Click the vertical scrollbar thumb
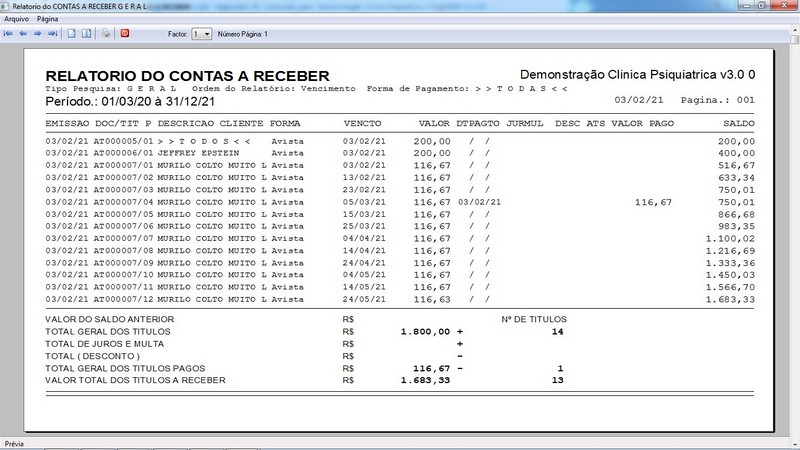Viewport: 800px width, 450px height. point(794,39)
